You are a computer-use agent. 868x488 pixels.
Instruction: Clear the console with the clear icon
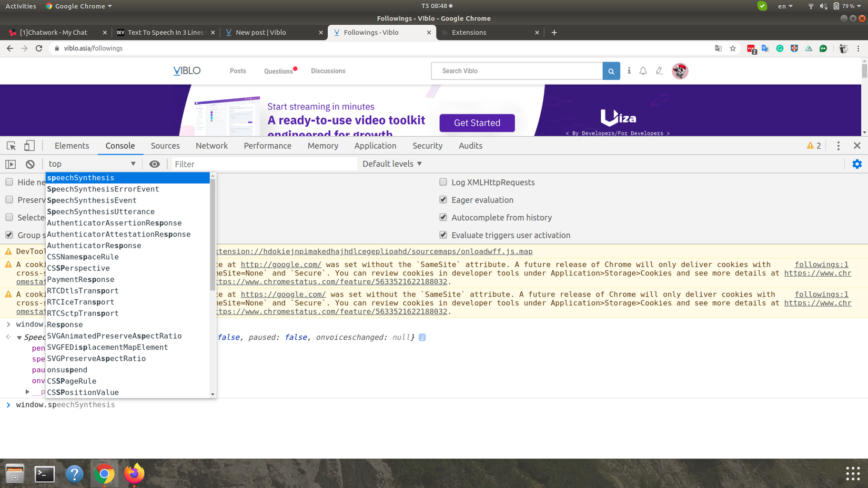click(30, 164)
